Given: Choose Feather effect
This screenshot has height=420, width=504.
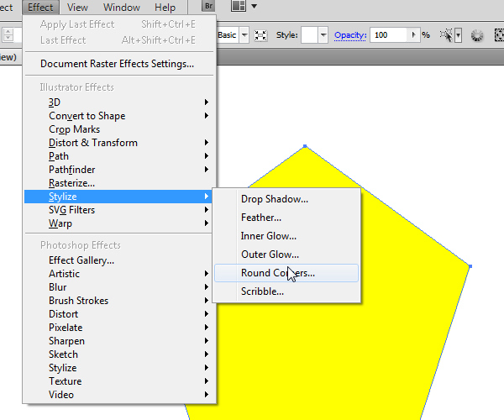Looking at the screenshot, I should [286, 218].
